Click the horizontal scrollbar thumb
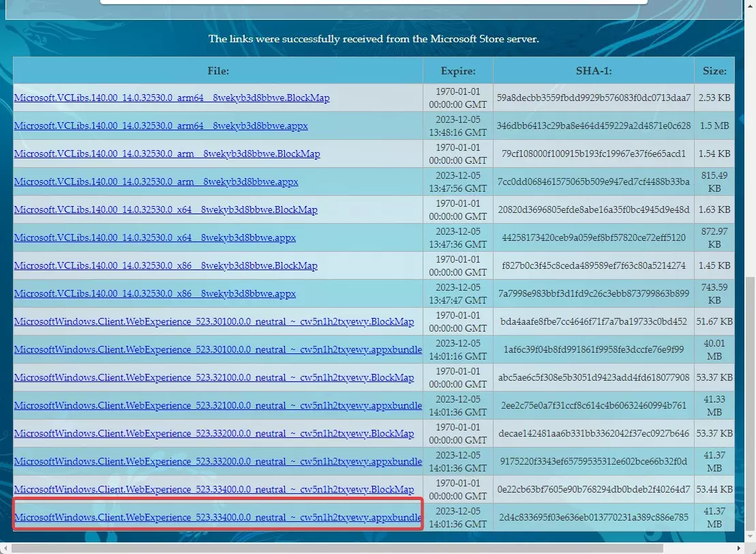The height and width of the screenshot is (554, 756). click(x=337, y=549)
